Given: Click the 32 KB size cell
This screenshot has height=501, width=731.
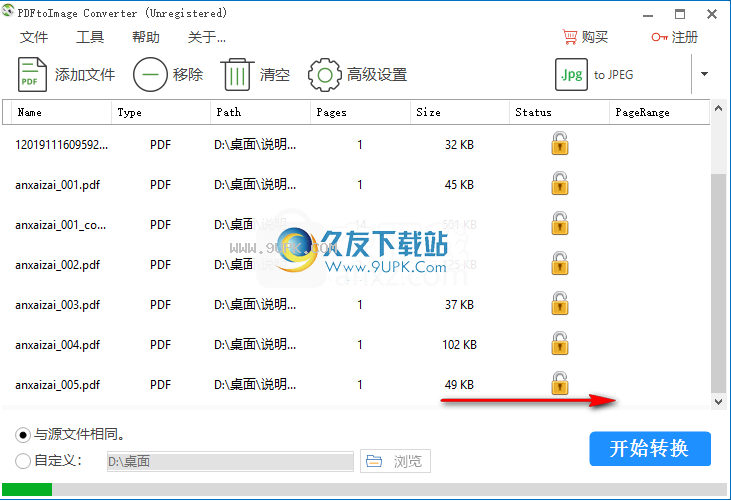Looking at the screenshot, I should click(x=459, y=145).
